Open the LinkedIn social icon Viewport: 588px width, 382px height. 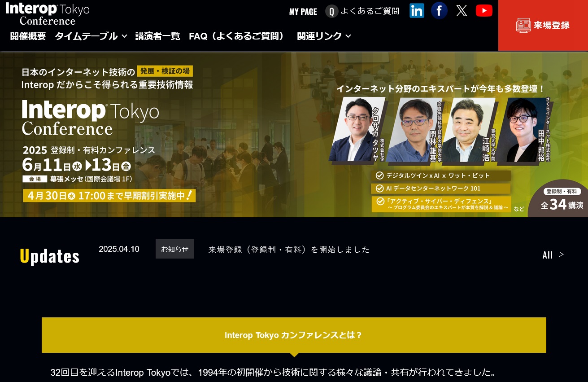tap(417, 11)
